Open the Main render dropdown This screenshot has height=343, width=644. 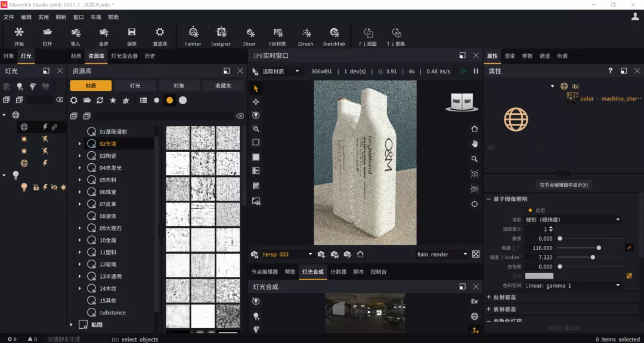442,254
